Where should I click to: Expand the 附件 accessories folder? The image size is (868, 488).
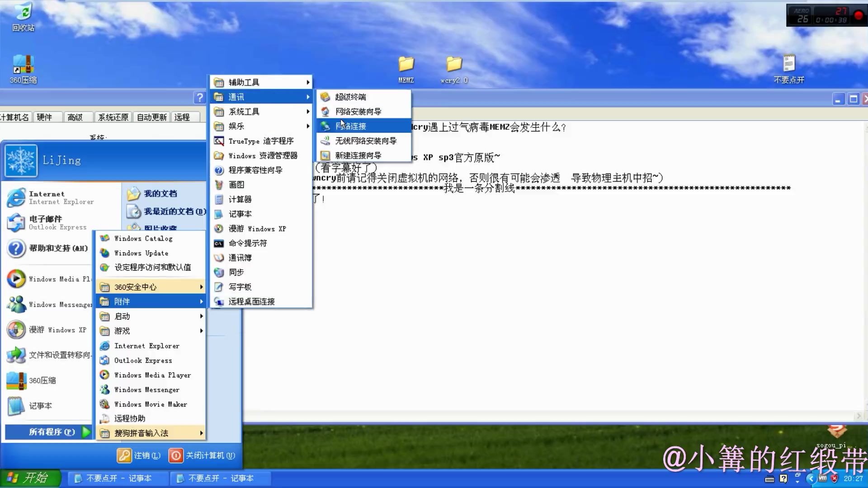coord(151,301)
